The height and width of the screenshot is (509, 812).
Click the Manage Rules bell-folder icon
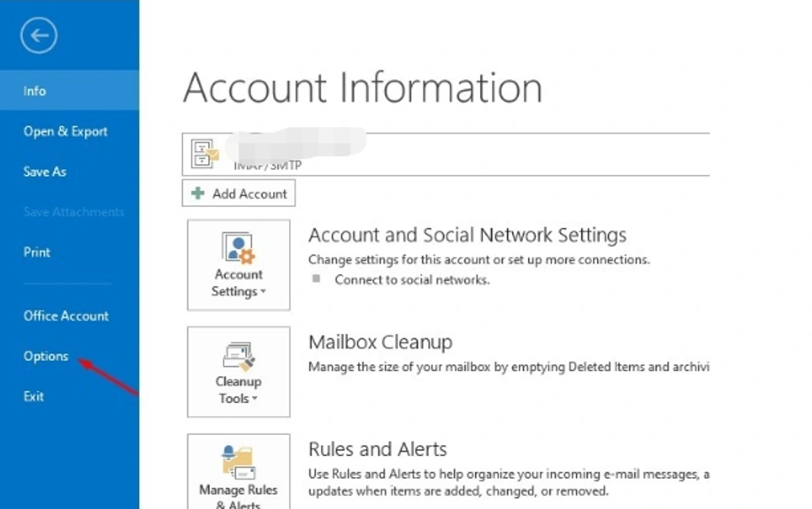(239, 462)
